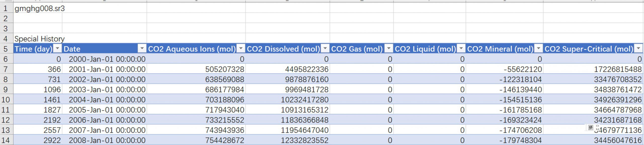Select the cell containing gmghg008.sr3
This screenshot has height=145, width=644.
coord(39,9)
